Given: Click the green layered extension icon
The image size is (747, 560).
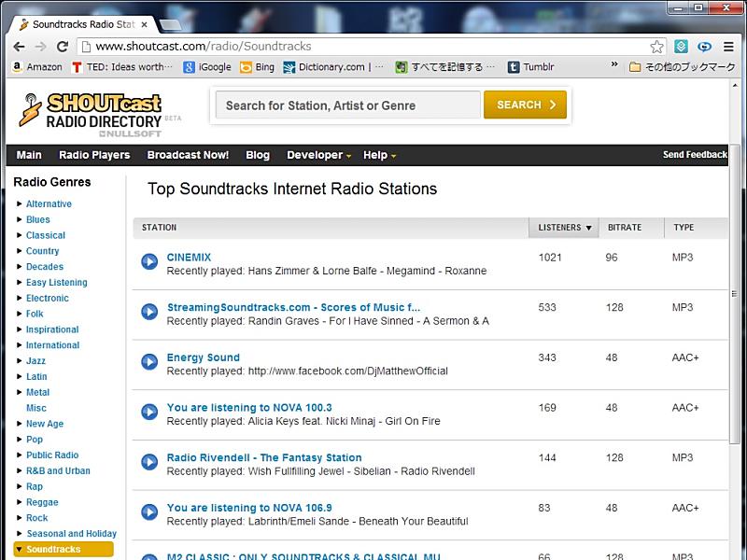Looking at the screenshot, I should coord(682,47).
